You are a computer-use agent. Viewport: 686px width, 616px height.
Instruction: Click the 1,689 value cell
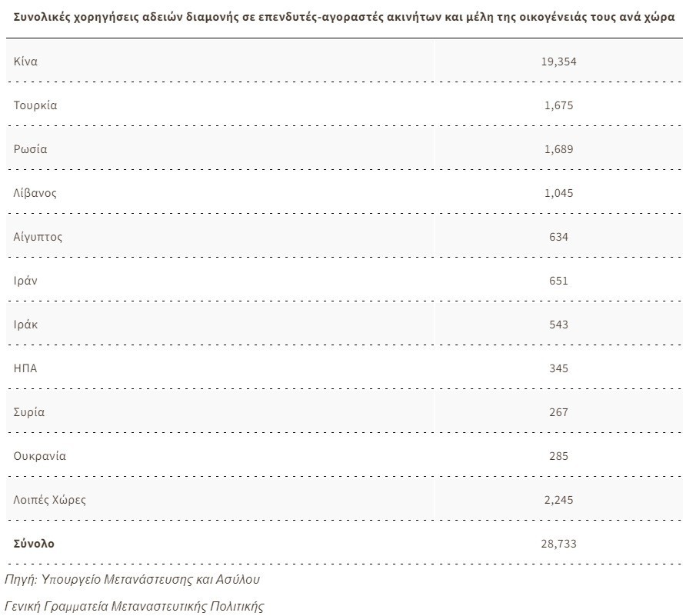pyautogui.click(x=558, y=149)
